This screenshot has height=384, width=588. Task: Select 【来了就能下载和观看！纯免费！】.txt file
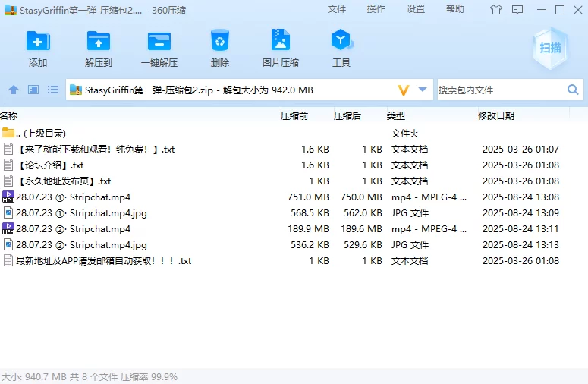pyautogui.click(x=294, y=150)
